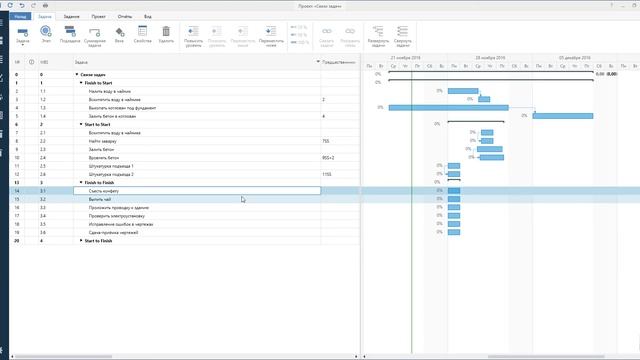
Task: Open the Задание ribbon tab
Action: pyautogui.click(x=71, y=16)
